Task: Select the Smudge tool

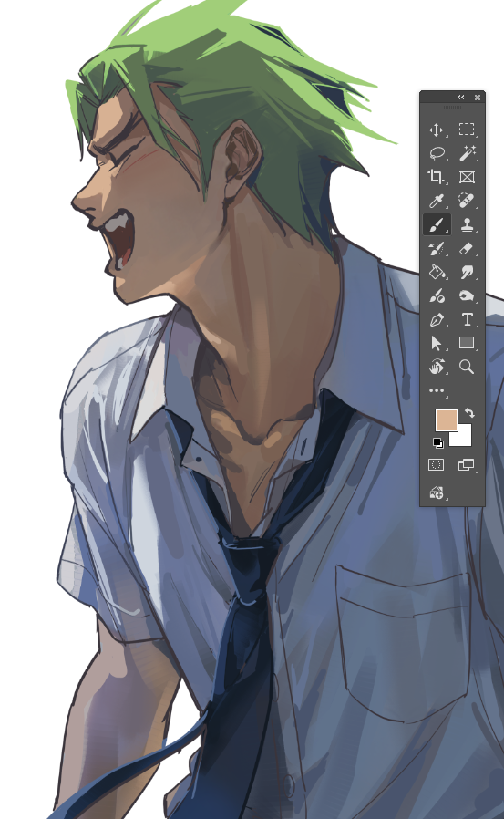Action: (467, 272)
